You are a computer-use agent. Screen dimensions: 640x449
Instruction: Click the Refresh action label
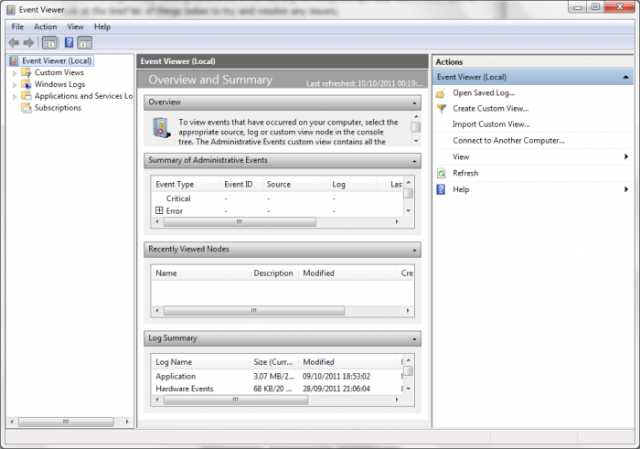tap(465, 173)
